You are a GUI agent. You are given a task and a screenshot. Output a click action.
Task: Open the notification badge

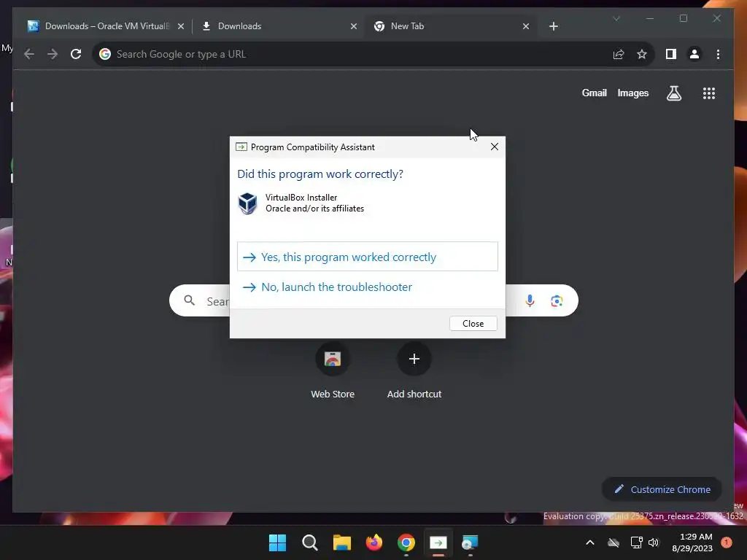727,542
